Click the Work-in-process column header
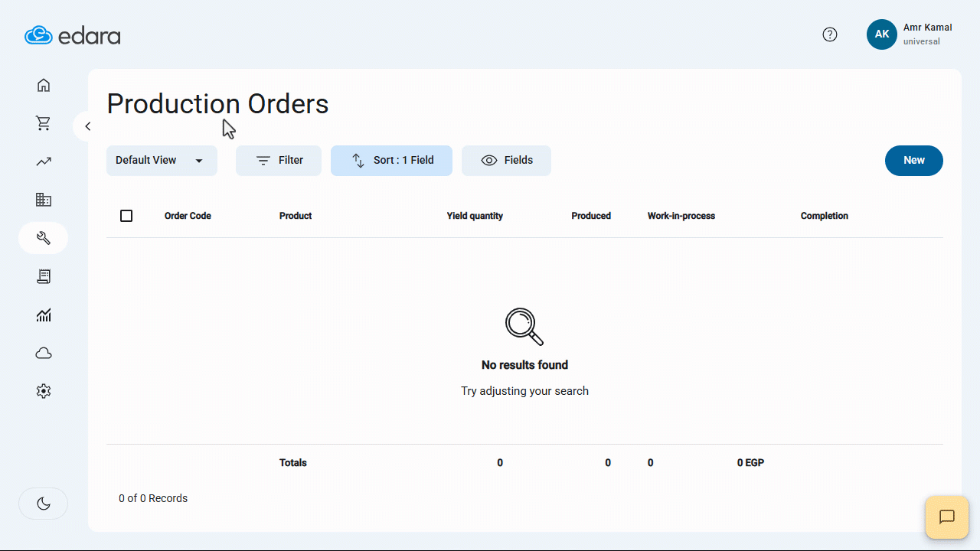The image size is (980, 551). tap(681, 216)
